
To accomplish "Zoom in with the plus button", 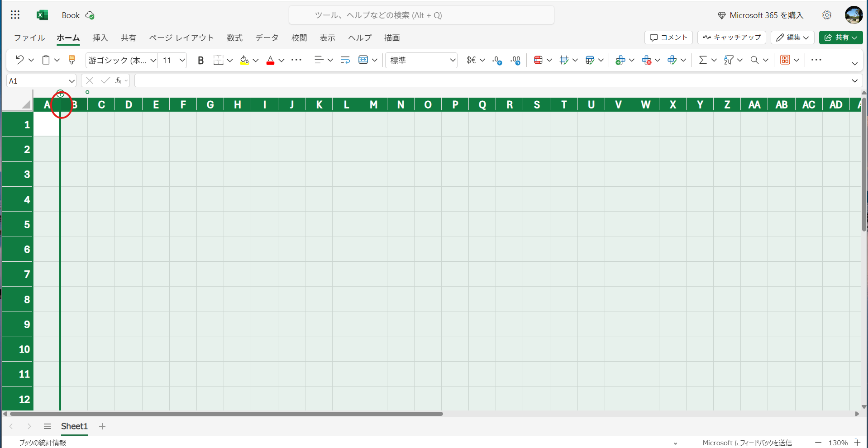I will (x=857, y=443).
